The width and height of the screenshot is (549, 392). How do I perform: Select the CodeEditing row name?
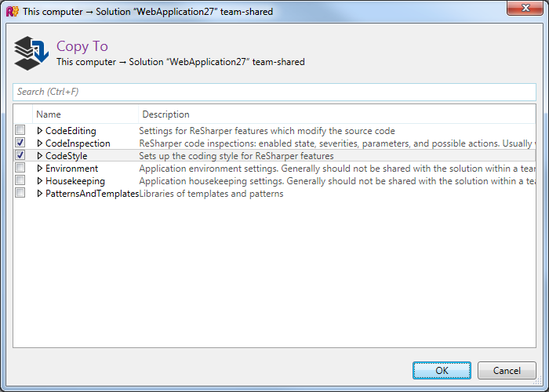(x=71, y=131)
